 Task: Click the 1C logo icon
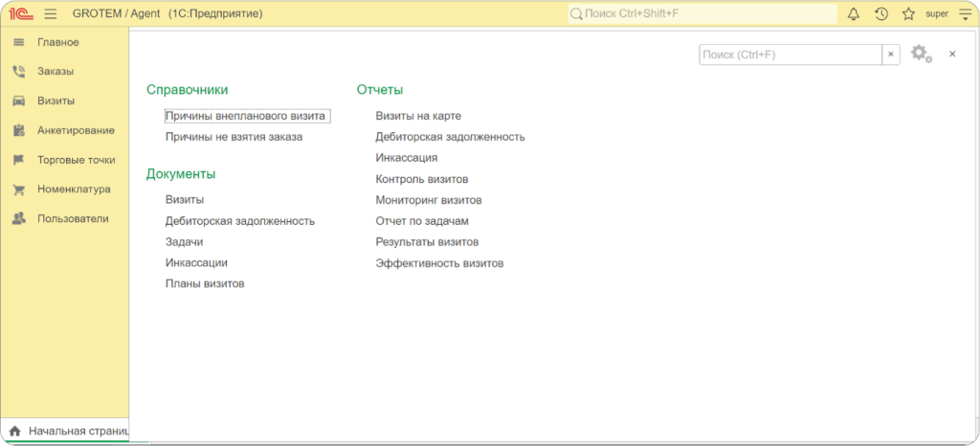(21, 13)
